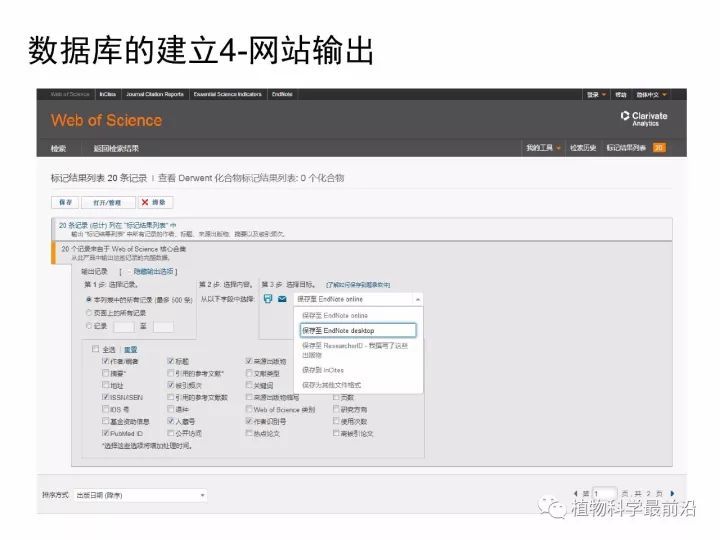Click the print icon in step 3

268,299
